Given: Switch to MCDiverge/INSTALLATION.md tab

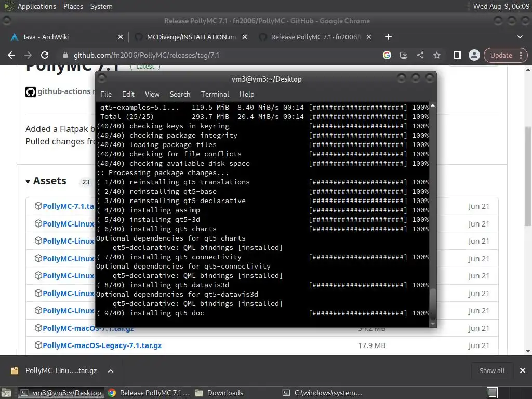Looking at the screenshot, I should [x=191, y=37].
